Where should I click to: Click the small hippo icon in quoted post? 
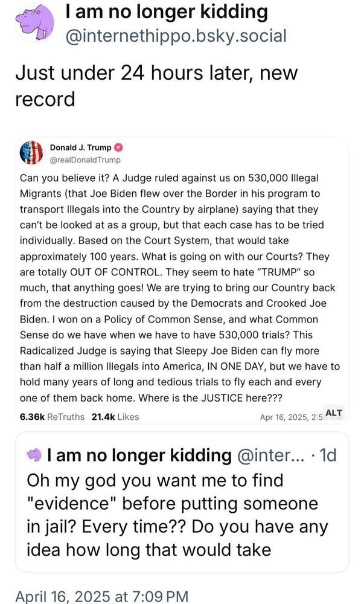[x=35, y=454]
